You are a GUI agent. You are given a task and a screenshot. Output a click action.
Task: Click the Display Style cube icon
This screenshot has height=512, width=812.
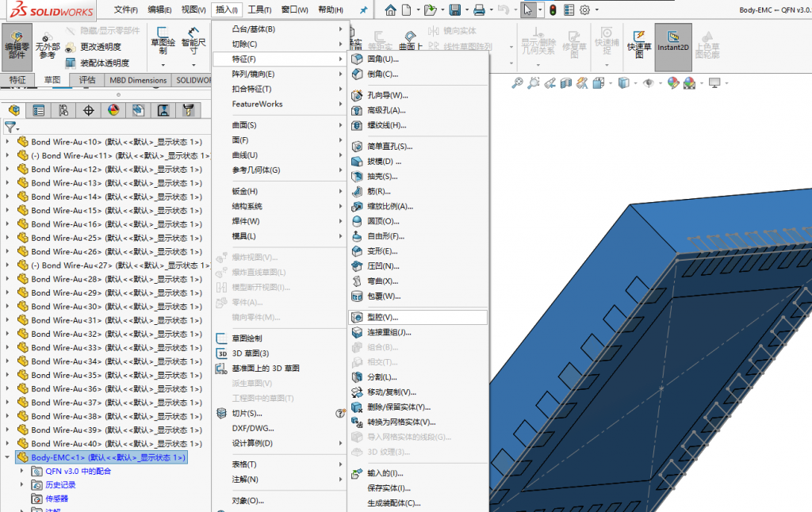click(x=623, y=83)
